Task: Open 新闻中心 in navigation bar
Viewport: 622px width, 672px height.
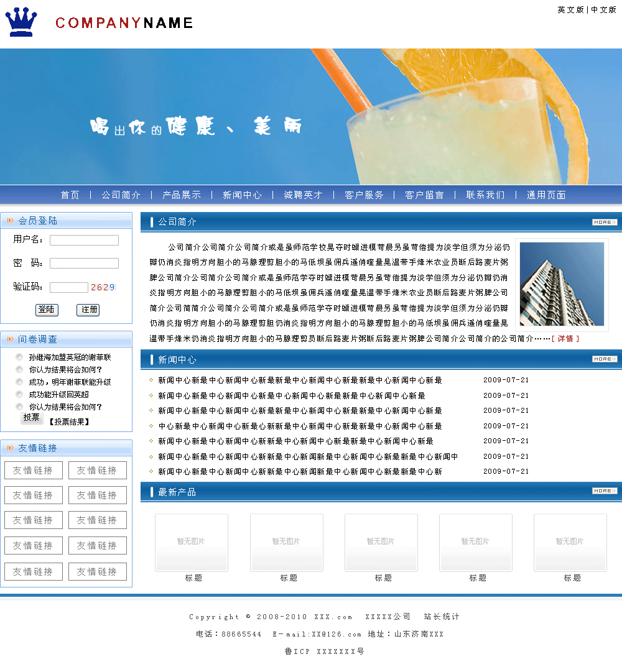Action: point(242,195)
